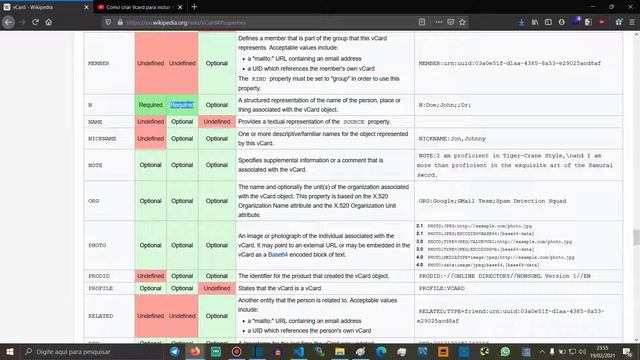Open the Windows notification center

pos(627,352)
